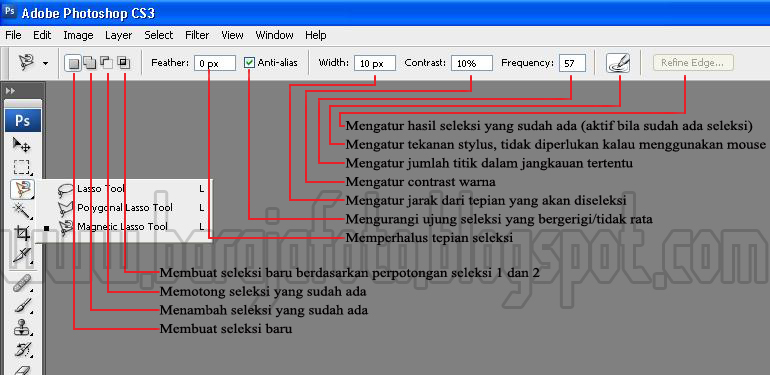770x375 pixels.
Task: Open the View menu
Action: pos(232,35)
